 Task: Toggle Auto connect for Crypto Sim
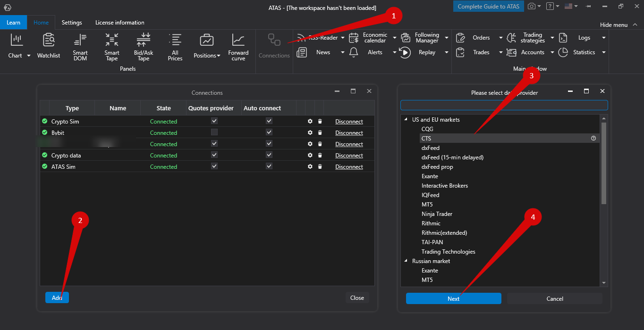pyautogui.click(x=269, y=121)
